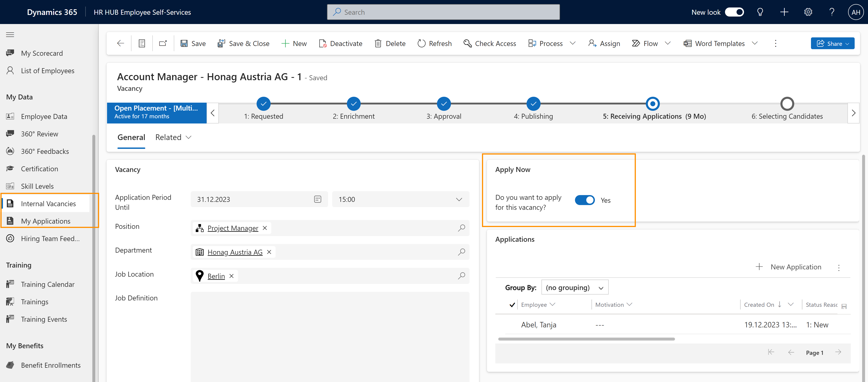Click the global Search box
This screenshot has width=868, height=382.
pos(443,12)
